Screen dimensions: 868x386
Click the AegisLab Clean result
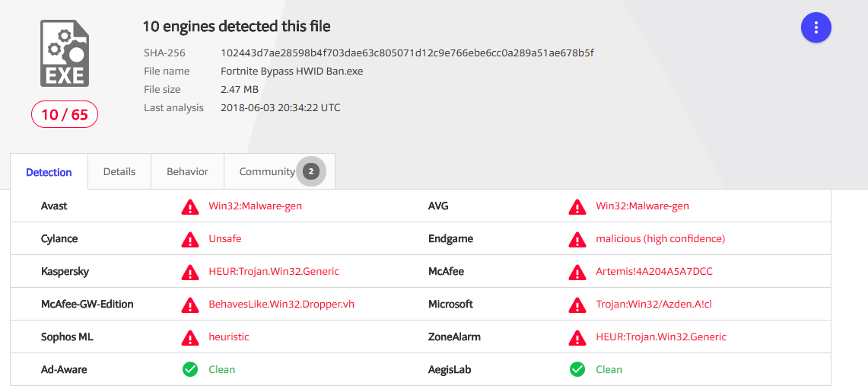[609, 369]
